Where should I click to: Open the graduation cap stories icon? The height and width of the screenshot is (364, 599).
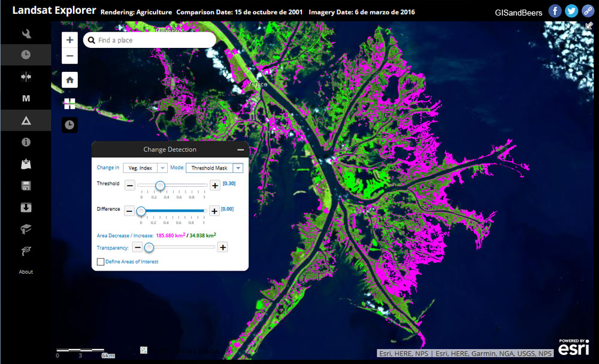tap(26, 229)
